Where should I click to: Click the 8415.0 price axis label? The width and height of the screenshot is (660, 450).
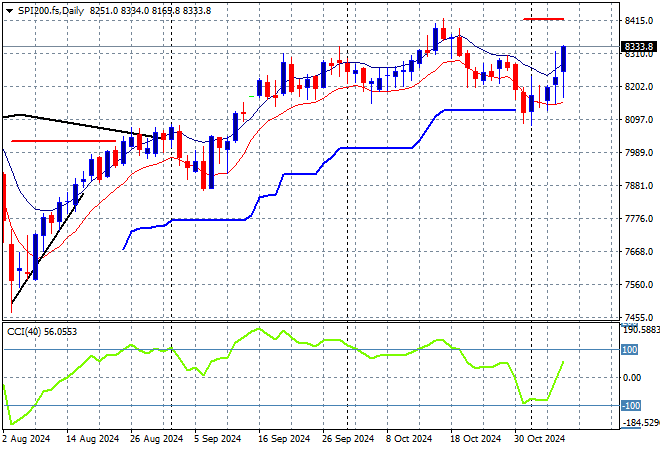(639, 20)
